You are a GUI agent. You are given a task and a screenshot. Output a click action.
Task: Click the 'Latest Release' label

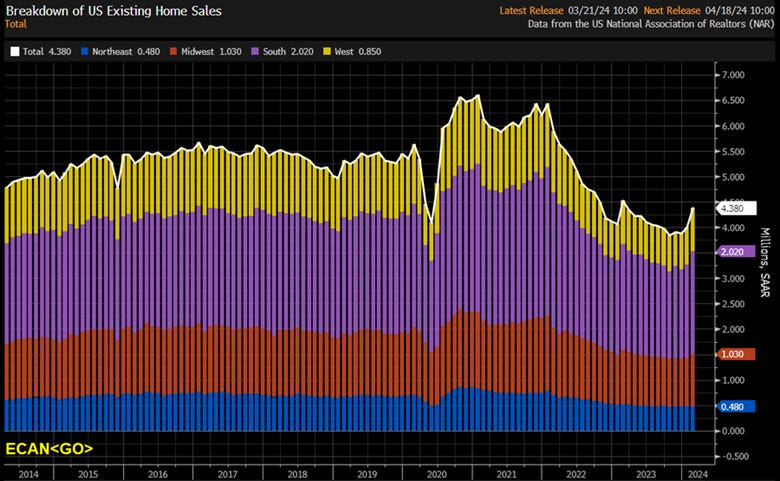(531, 10)
